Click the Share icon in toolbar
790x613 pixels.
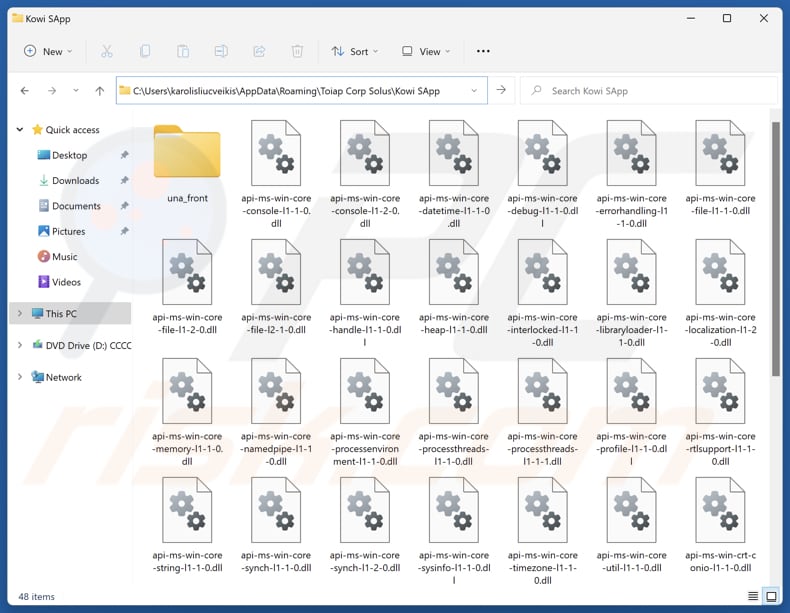point(259,51)
